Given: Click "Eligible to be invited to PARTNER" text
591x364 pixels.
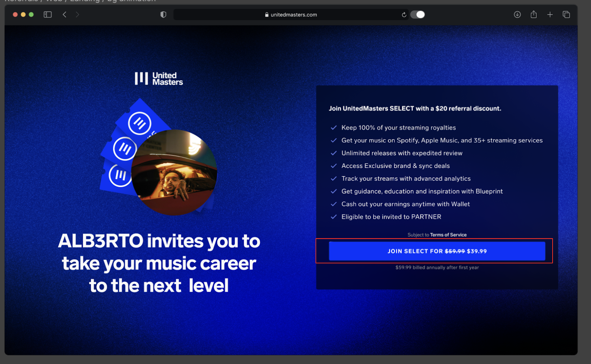Looking at the screenshot, I should tap(391, 217).
